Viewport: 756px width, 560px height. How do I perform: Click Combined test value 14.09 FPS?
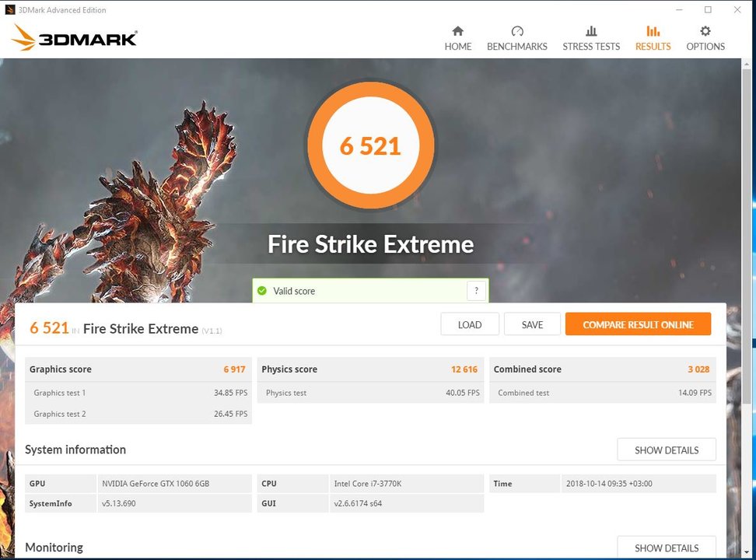coord(695,393)
